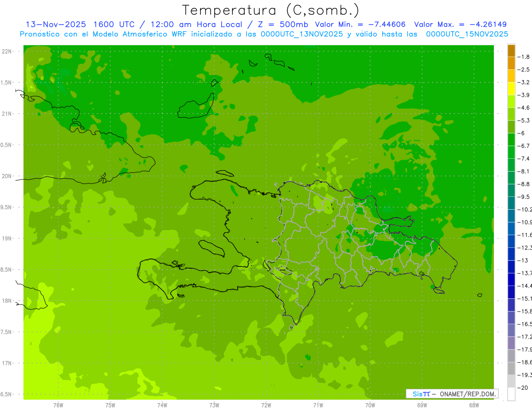Click the -4.6 legend value
532x411 pixels.
pos(524,108)
